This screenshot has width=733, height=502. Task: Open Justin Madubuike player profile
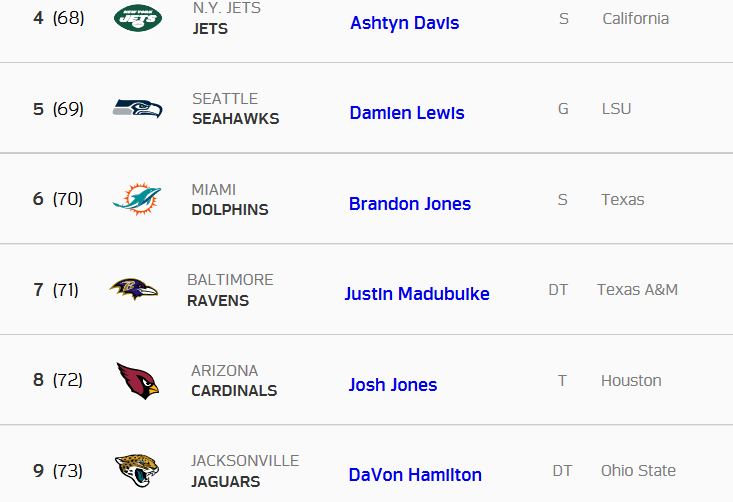pos(417,294)
